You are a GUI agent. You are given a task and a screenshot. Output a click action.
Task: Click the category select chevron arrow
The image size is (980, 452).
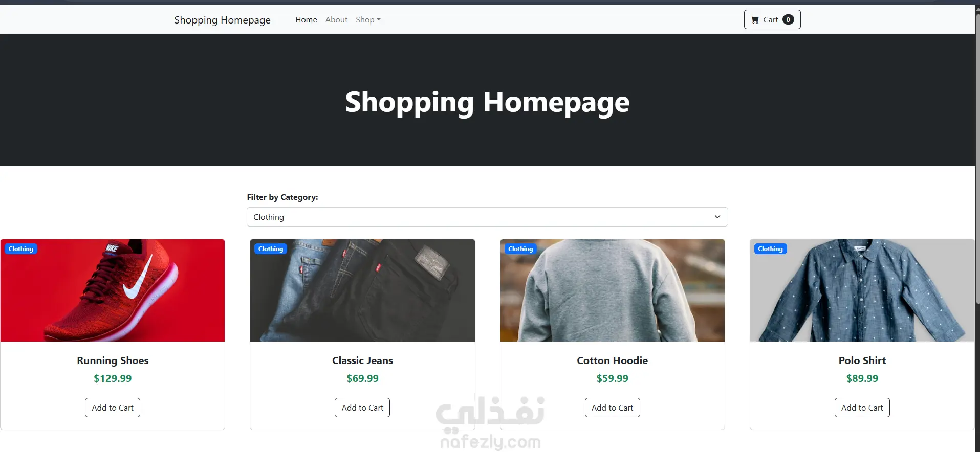pos(717,217)
